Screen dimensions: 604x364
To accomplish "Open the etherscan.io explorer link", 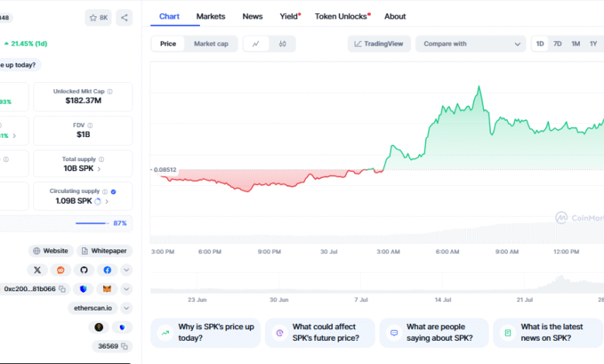I will point(93,308).
